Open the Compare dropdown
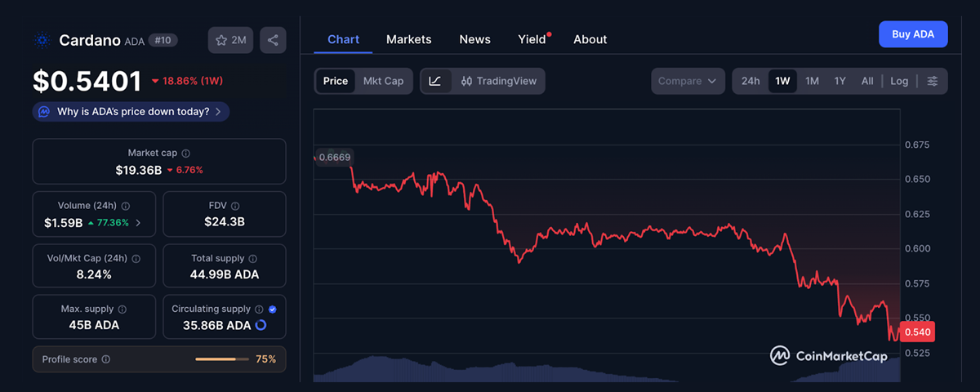Viewport: 980px width, 392px height. [x=688, y=81]
